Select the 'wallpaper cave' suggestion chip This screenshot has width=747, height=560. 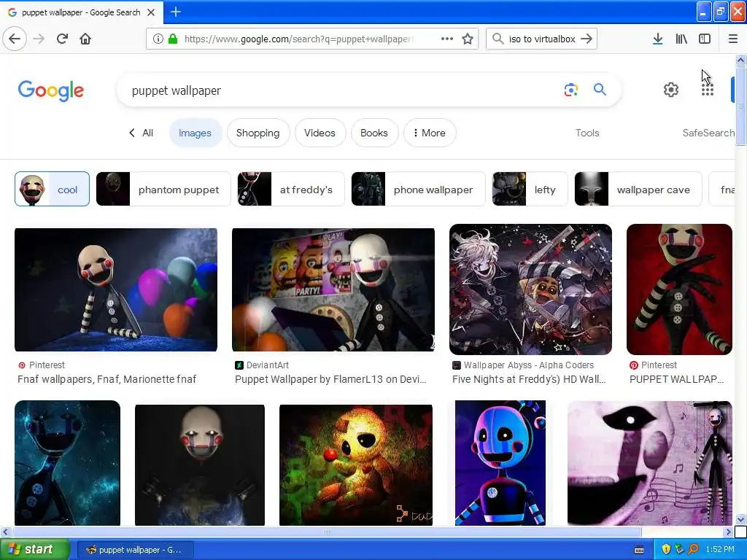(x=638, y=189)
